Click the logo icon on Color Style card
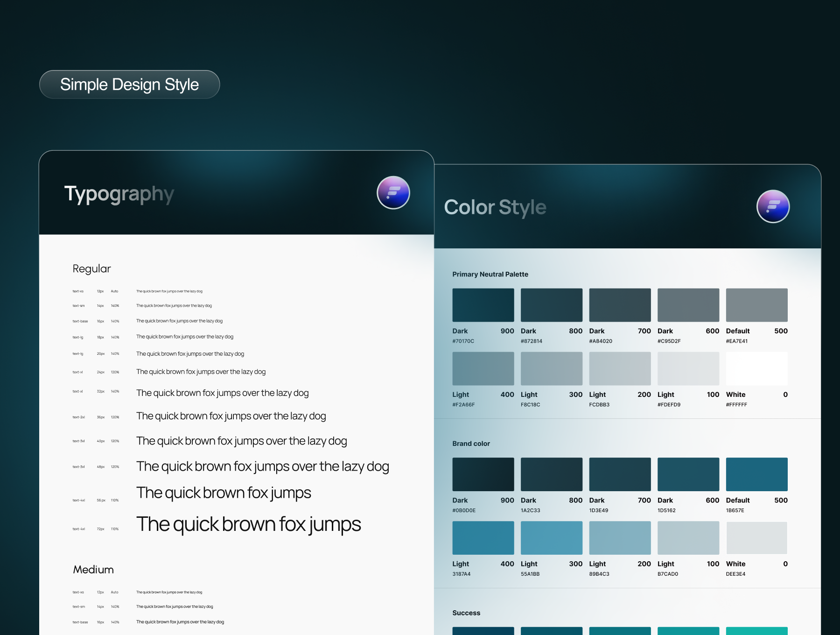This screenshot has height=635, width=840. coord(773,206)
